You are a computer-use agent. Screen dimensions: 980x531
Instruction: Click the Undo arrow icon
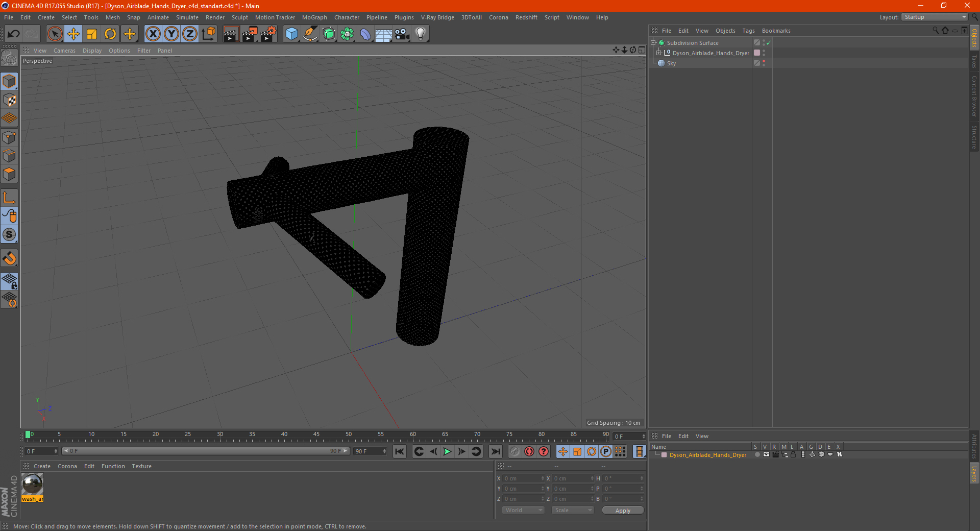point(14,34)
